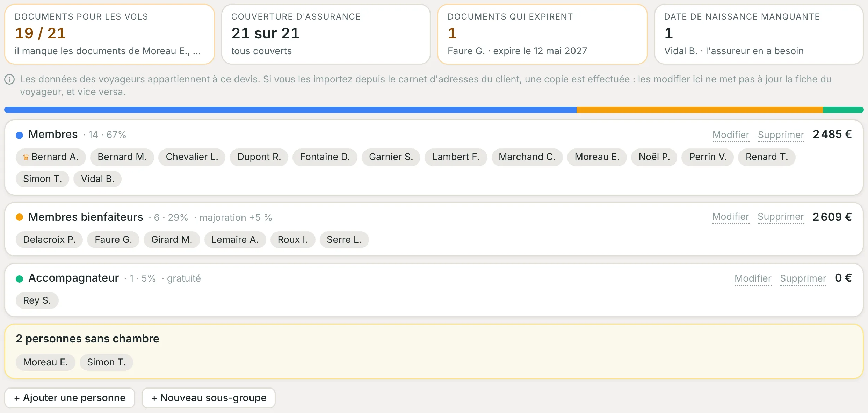Select the Bernard M. chip
The width and height of the screenshot is (868, 413).
122,157
